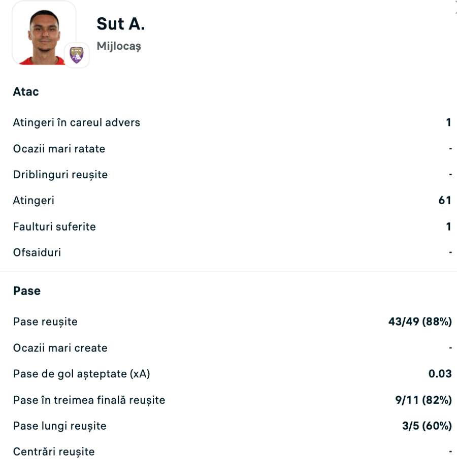Viewport: 457px width, 476px height.
Task: Click the Atingeri value 61
Action: (x=445, y=201)
